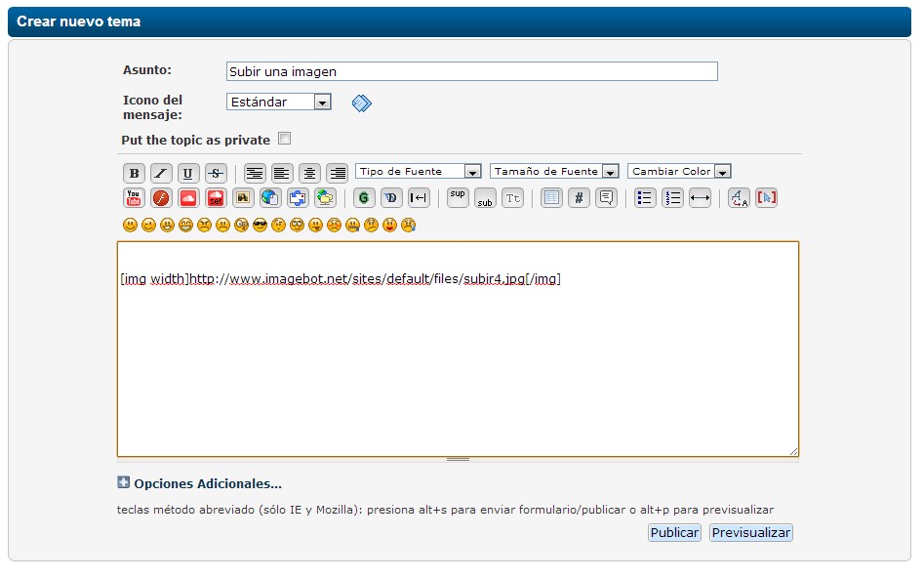Viewport: 924px width, 579px height.
Task: Apply italic formatting
Action: point(161,173)
